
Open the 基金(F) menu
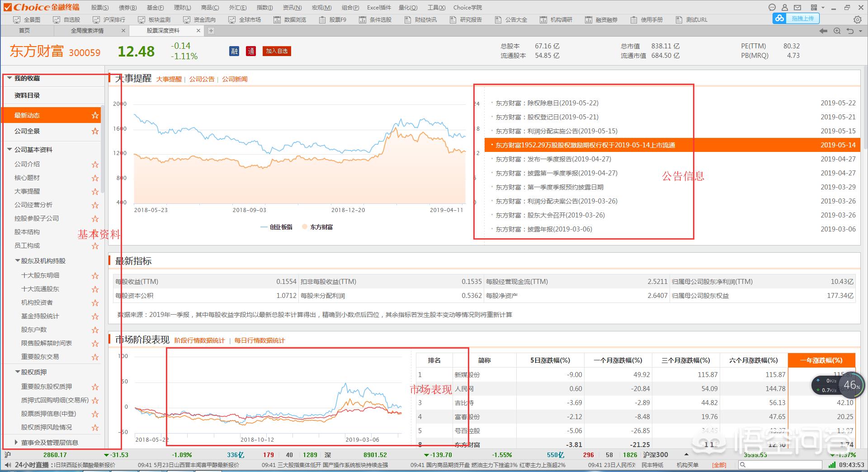[155, 8]
